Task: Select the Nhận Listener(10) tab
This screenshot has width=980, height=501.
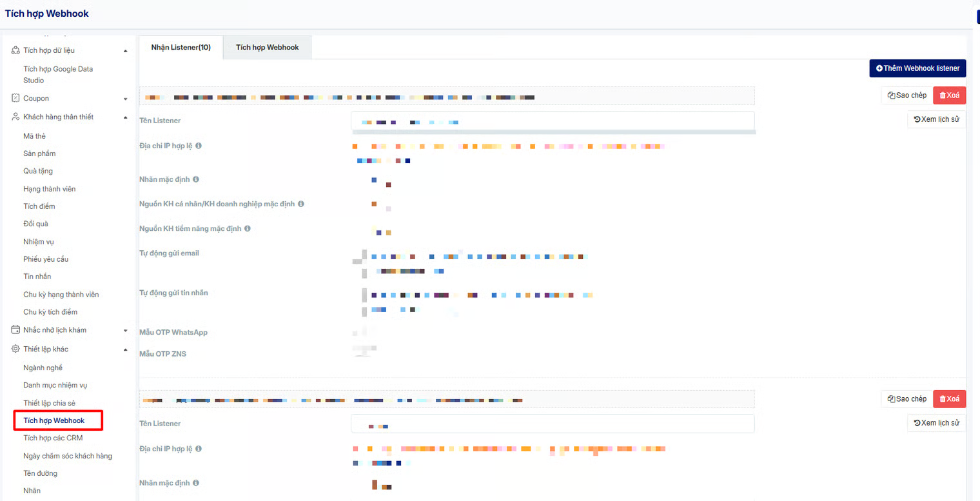Action: click(181, 47)
